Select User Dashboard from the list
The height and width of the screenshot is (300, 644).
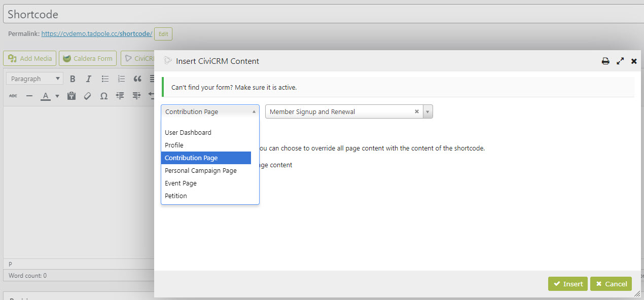click(x=206, y=132)
